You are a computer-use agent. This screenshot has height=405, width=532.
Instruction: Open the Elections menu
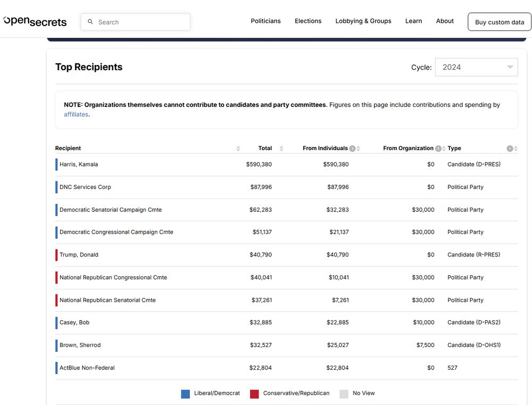coord(308,21)
